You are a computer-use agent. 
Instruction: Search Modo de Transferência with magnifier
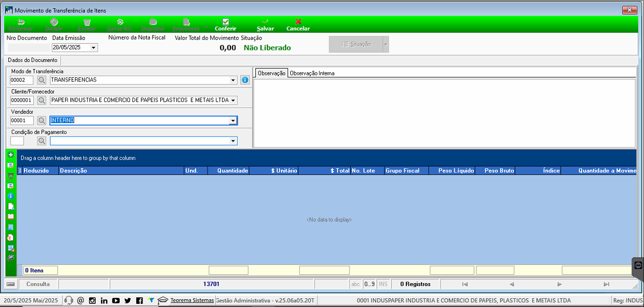42,80
